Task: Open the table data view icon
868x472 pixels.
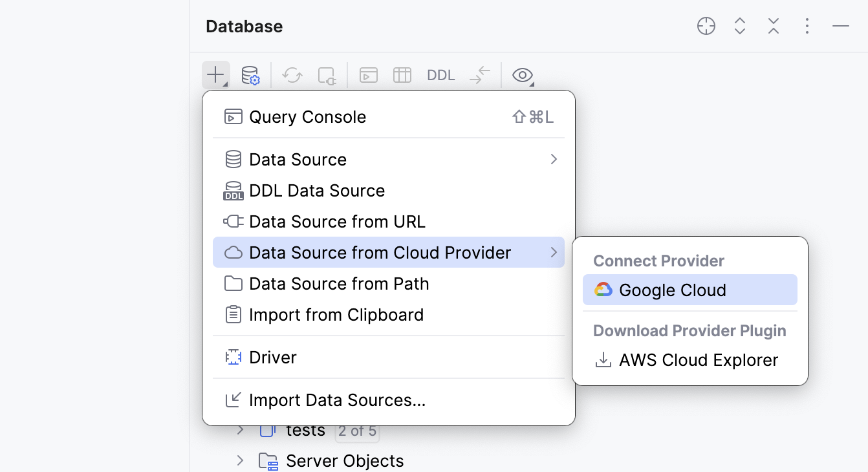Action: coord(402,74)
